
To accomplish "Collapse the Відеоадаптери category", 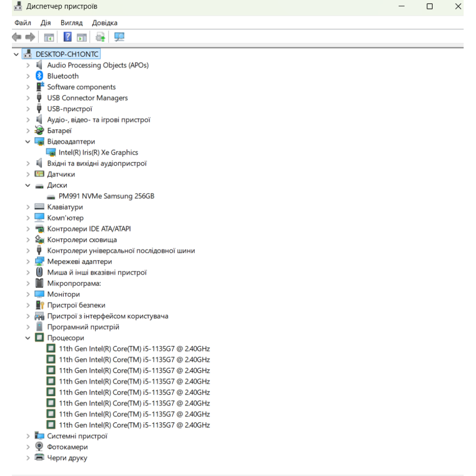I will tap(28, 142).
